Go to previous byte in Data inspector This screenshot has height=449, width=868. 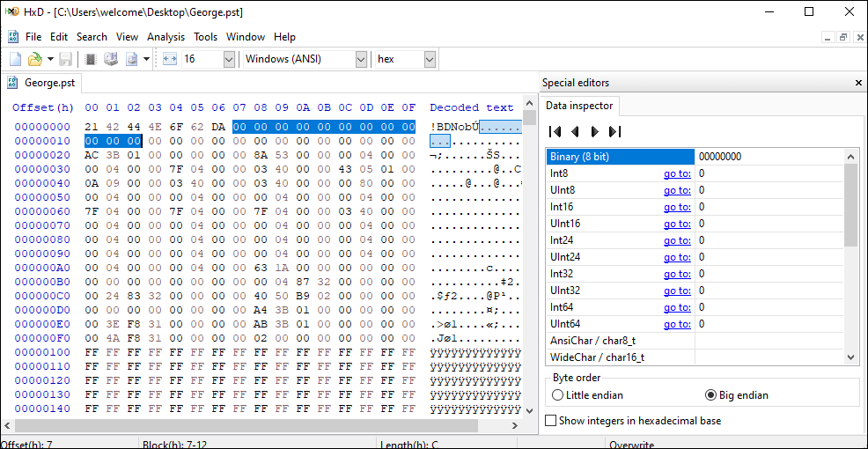(575, 131)
